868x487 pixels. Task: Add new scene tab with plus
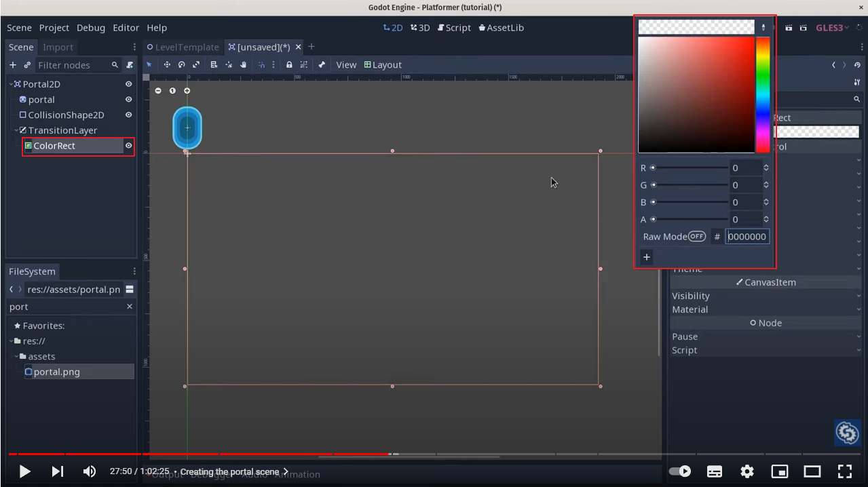coord(312,47)
